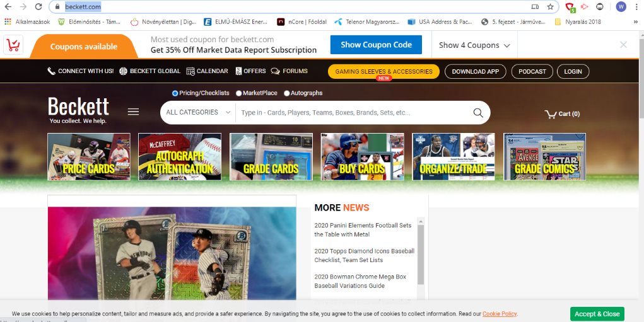Screen dimensions: 644x322
Task: Click the Beckett Global globe icon
Action: [x=123, y=71]
